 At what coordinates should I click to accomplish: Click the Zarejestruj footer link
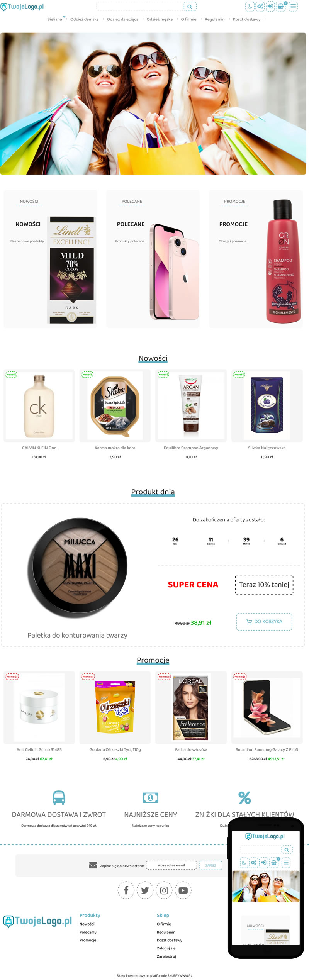tap(166, 956)
